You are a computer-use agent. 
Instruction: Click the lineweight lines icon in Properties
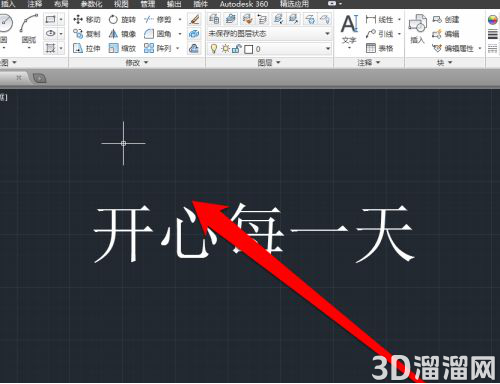pyautogui.click(x=493, y=34)
